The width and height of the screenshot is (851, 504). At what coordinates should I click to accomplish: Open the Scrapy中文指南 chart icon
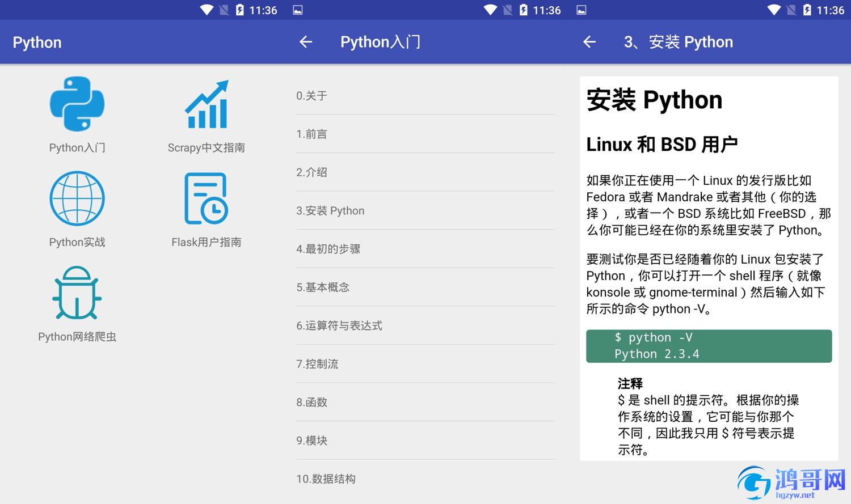click(x=207, y=104)
